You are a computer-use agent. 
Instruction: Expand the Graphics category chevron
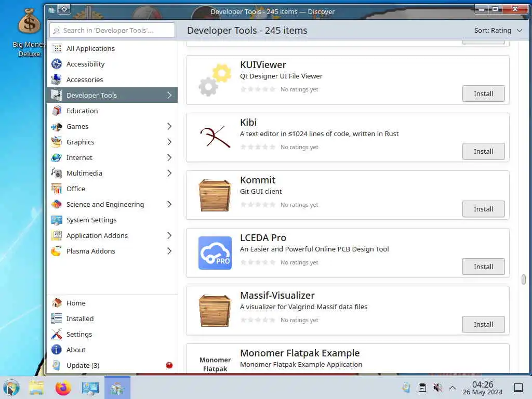click(169, 142)
